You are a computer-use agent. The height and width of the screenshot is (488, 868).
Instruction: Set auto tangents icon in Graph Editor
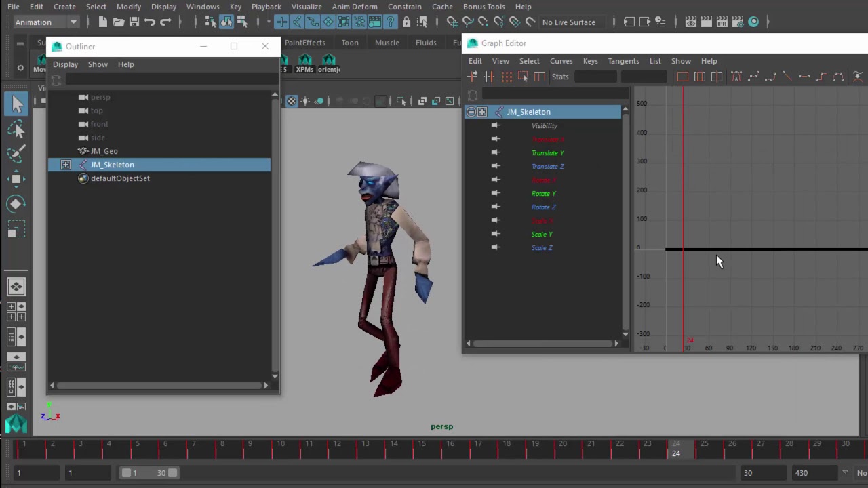(x=736, y=77)
